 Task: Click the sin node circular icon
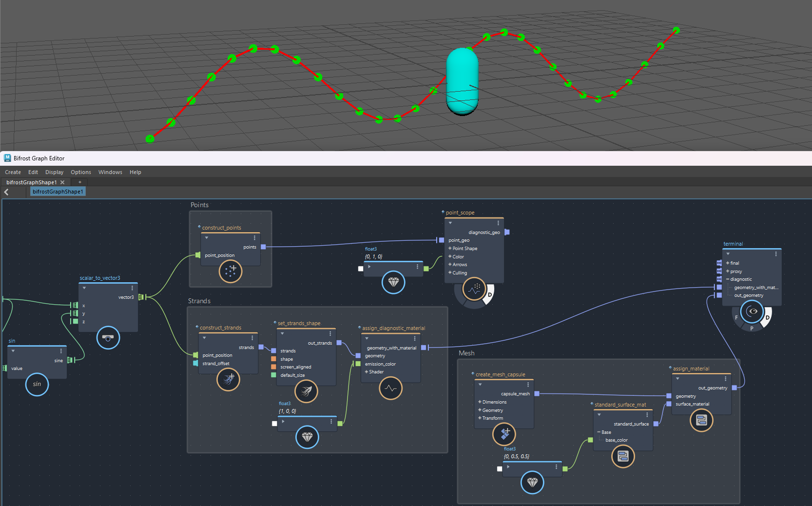click(x=37, y=384)
